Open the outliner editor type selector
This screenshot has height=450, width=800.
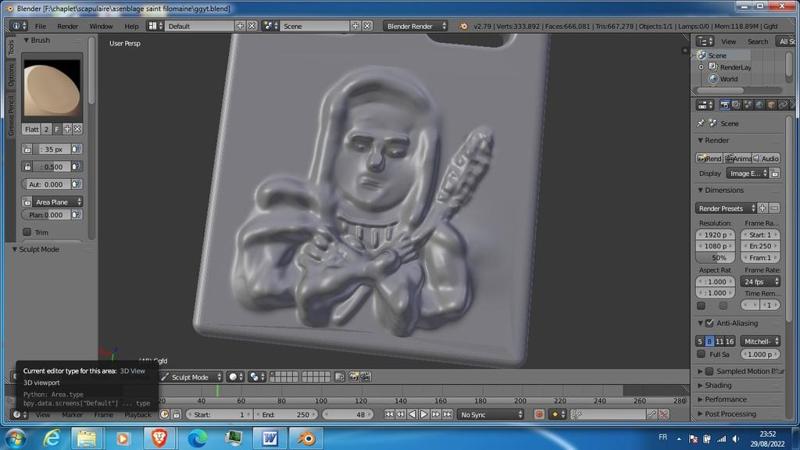coord(705,41)
